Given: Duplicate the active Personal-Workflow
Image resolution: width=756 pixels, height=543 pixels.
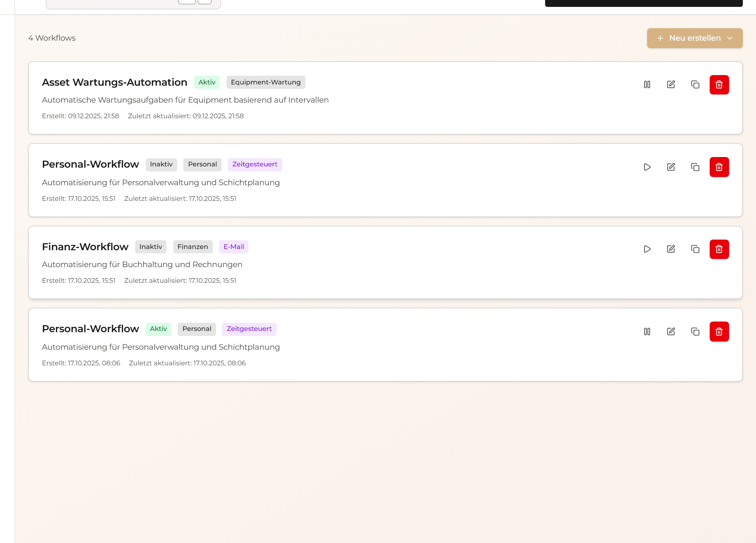Looking at the screenshot, I should tap(695, 332).
